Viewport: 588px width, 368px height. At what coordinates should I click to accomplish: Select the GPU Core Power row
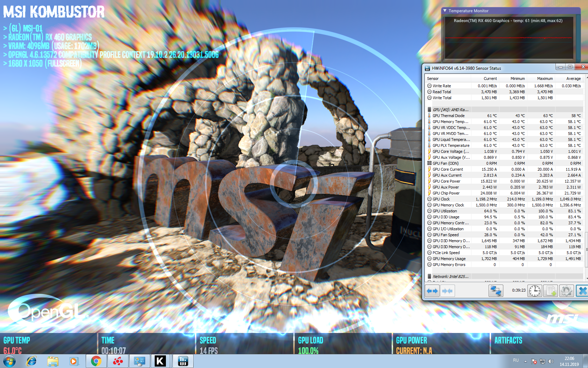(504, 181)
